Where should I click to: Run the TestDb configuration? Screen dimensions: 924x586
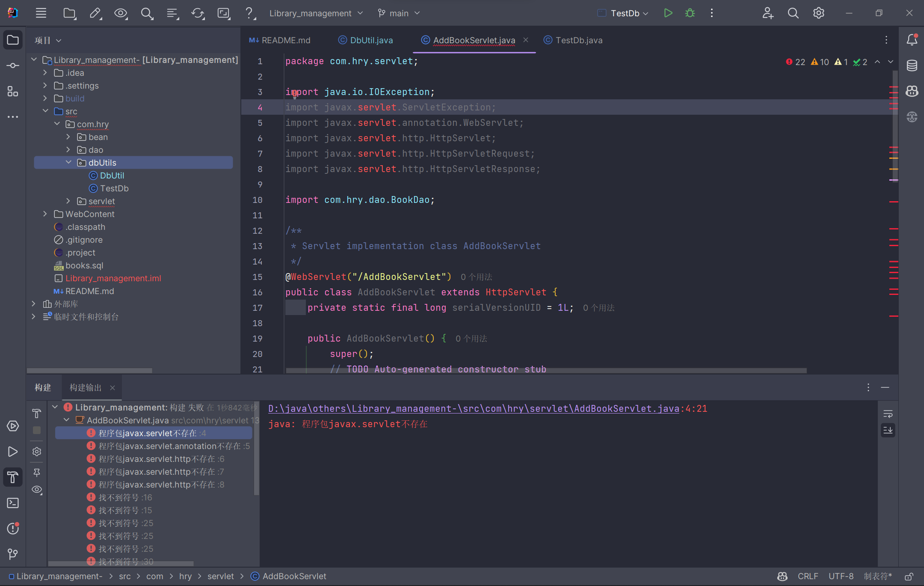tap(668, 13)
